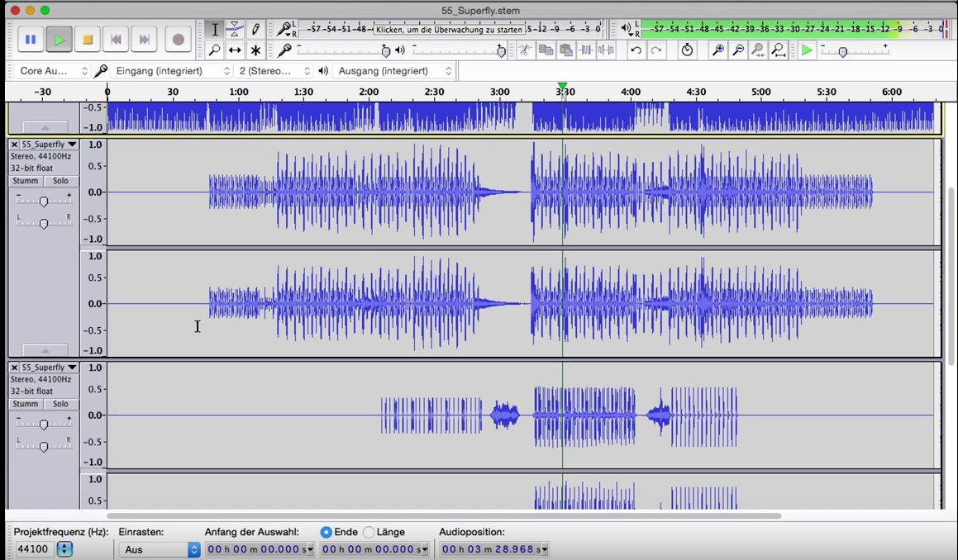Screen dimensions: 958x560
Task: Click the Fit project zoom icon
Action: (x=778, y=50)
